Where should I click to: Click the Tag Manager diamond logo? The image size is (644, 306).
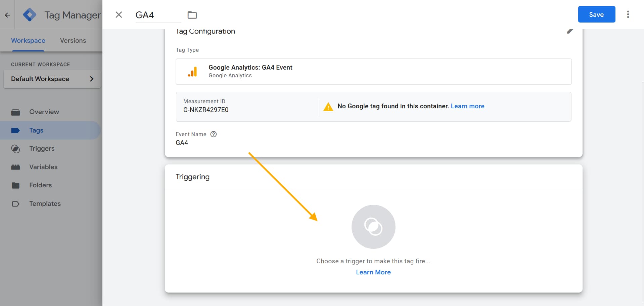click(x=30, y=15)
